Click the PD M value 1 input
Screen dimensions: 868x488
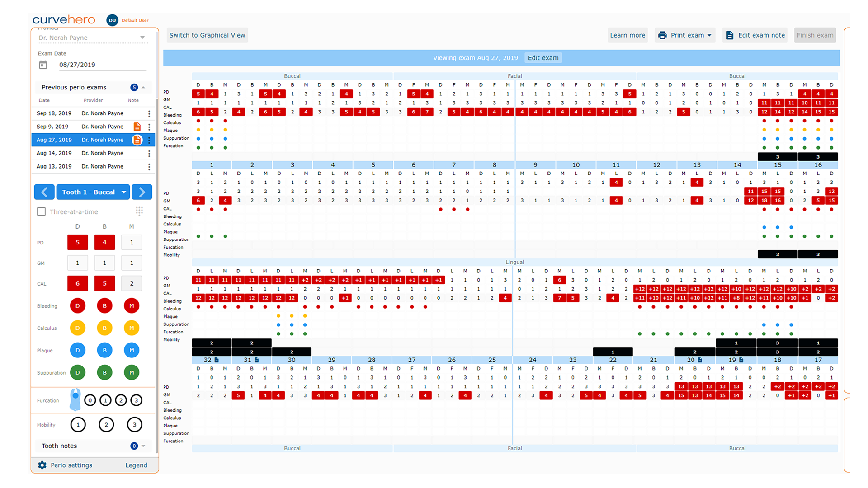tap(132, 242)
